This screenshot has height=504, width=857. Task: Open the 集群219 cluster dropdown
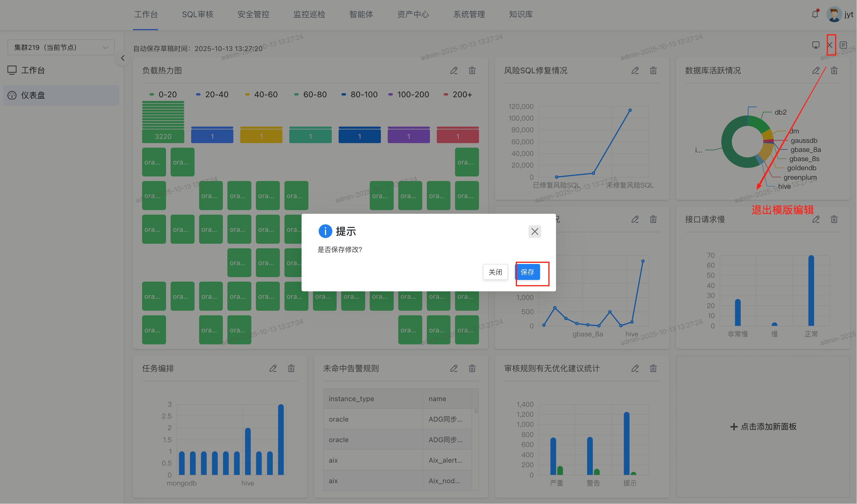click(61, 48)
